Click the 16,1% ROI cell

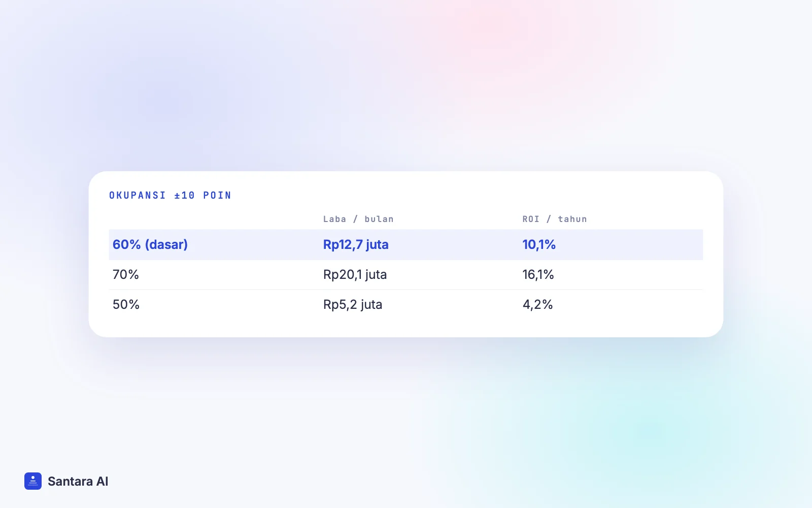pos(538,275)
